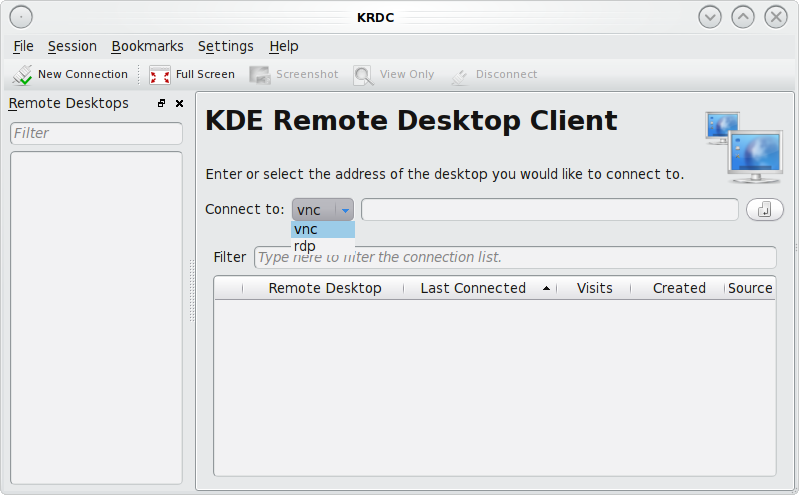Float the Remote Desktops panel
The height and width of the screenshot is (495, 799).
pos(162,103)
